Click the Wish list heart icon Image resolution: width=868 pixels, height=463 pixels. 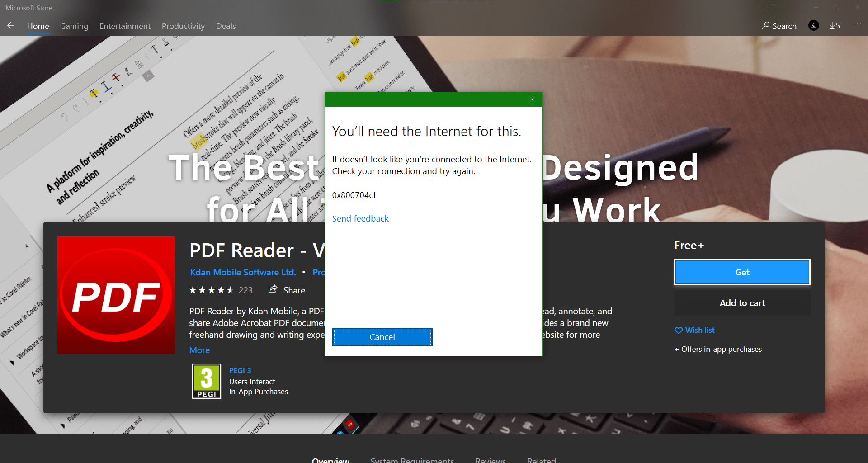pyautogui.click(x=679, y=331)
